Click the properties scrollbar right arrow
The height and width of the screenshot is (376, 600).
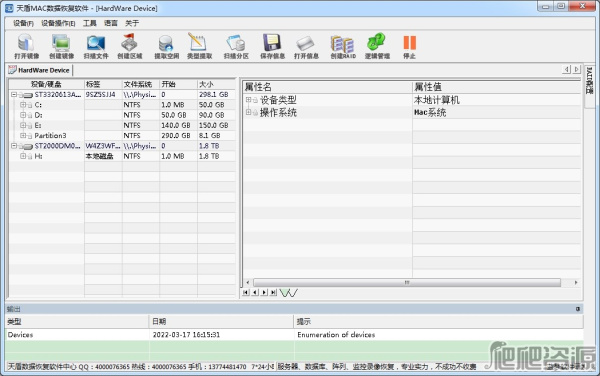(x=576, y=283)
